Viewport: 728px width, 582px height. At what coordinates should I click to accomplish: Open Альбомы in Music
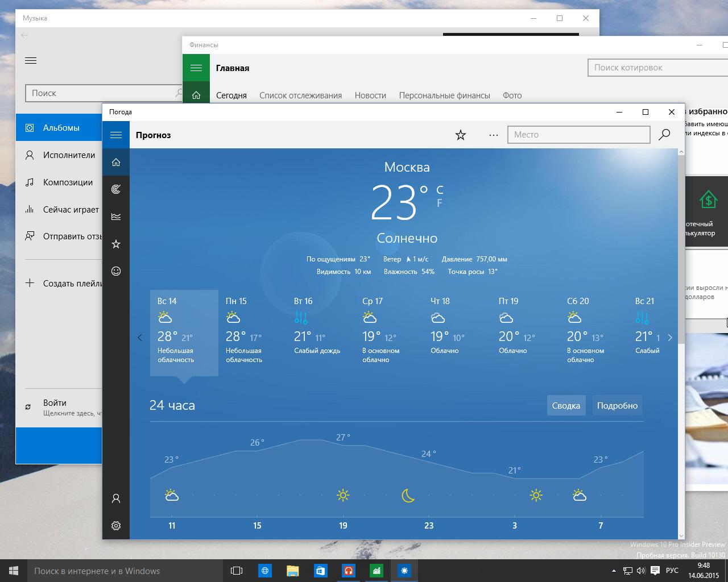click(59, 128)
